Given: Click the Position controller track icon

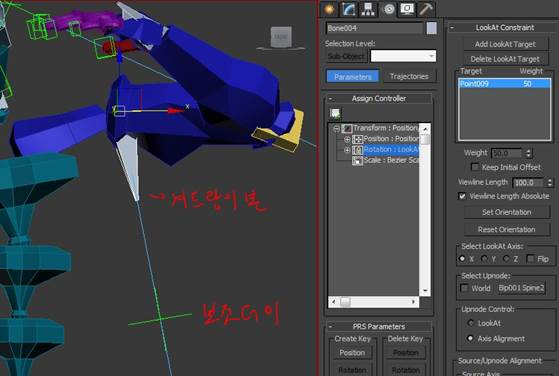Looking at the screenshot, I should pyautogui.click(x=357, y=139).
